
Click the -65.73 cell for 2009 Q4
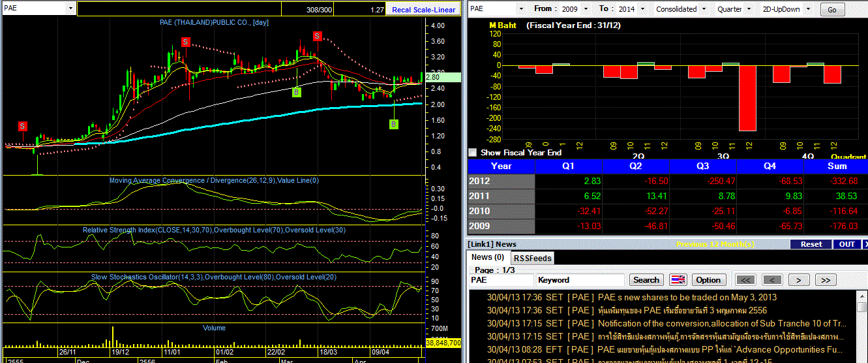[x=770, y=226]
